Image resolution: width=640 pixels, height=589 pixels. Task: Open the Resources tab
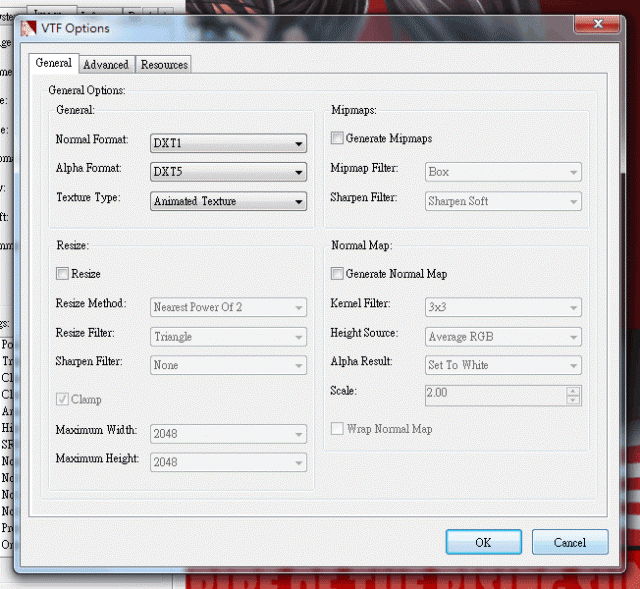(164, 64)
